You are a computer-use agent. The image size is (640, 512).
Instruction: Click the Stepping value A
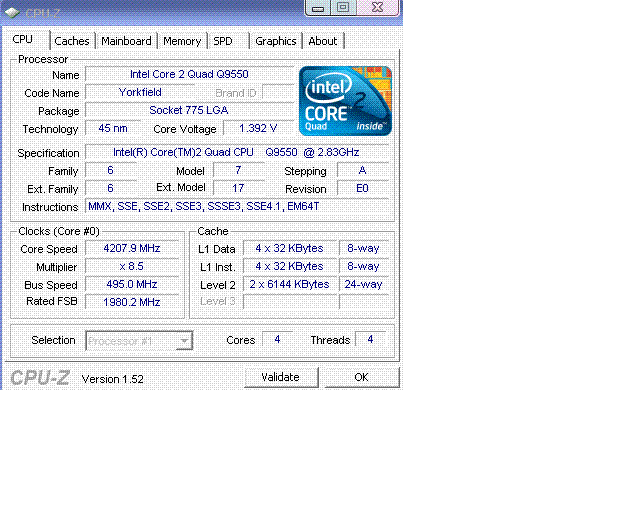click(362, 171)
